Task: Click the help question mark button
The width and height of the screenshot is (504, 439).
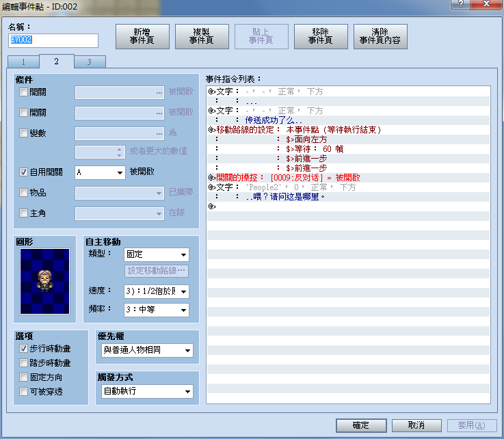Action: [461, 4]
